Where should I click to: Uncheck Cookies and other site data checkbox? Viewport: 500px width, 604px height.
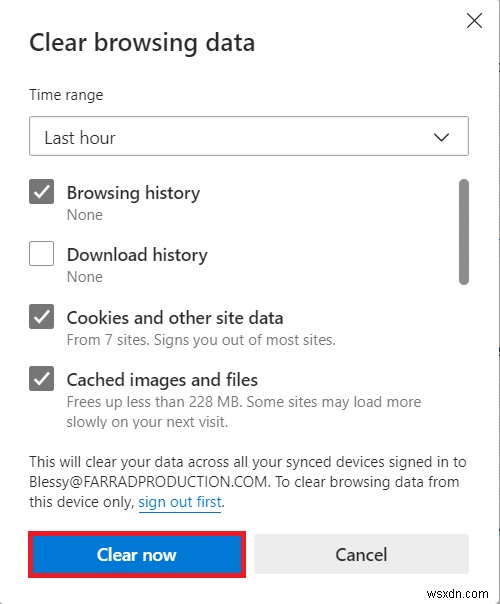(42, 316)
